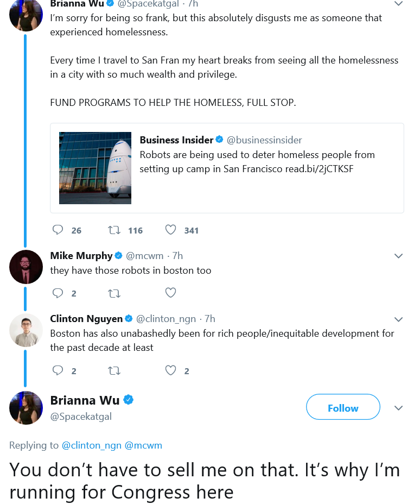Follow Brianna Wu
This screenshot has width=420, height=504.
coord(343,407)
